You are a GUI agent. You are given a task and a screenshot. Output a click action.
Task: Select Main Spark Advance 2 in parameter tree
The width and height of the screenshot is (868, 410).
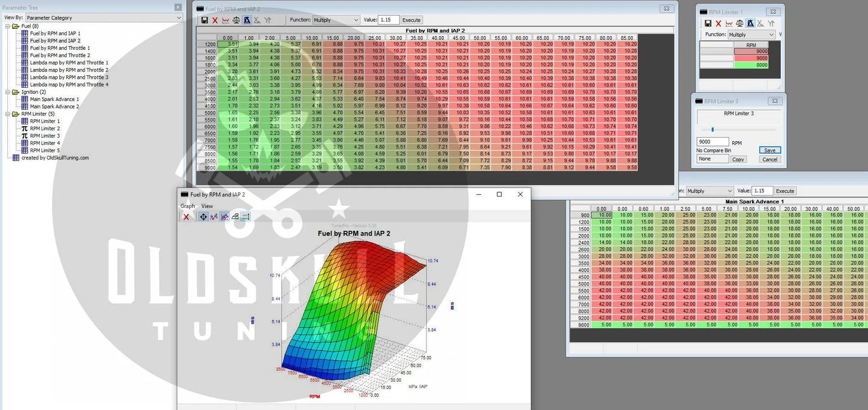coord(54,106)
